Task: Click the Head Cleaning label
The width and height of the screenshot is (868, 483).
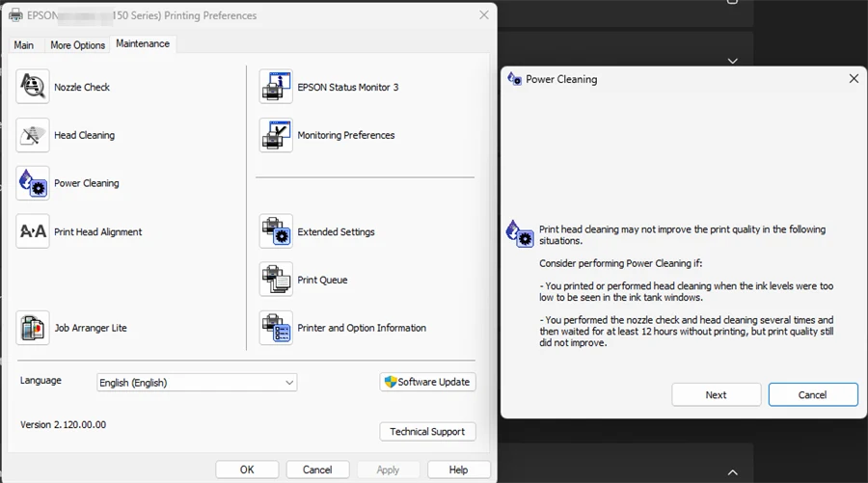Action: [84, 135]
